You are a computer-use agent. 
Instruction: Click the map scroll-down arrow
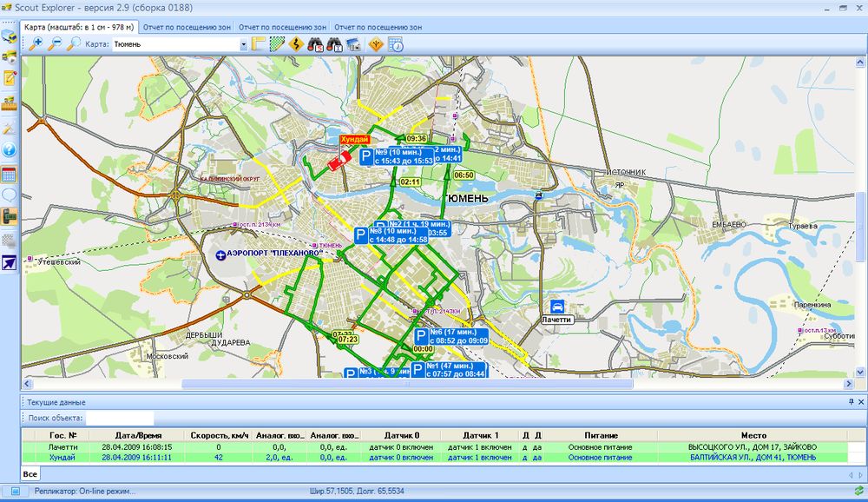point(861,373)
